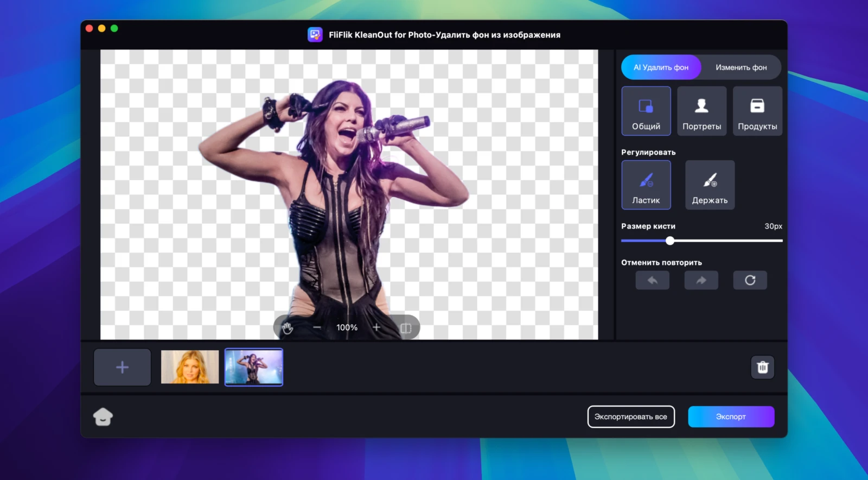Select the Продукты product mode
The image size is (868, 480).
757,111
